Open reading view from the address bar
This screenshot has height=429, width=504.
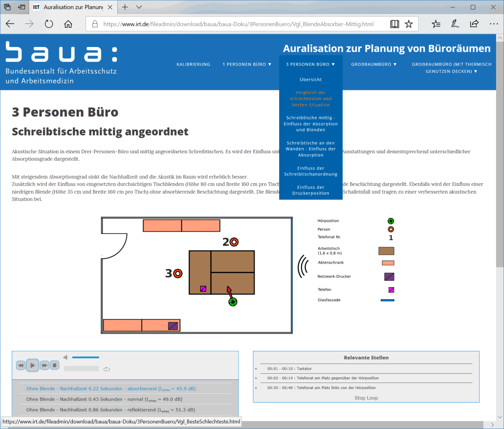394,24
